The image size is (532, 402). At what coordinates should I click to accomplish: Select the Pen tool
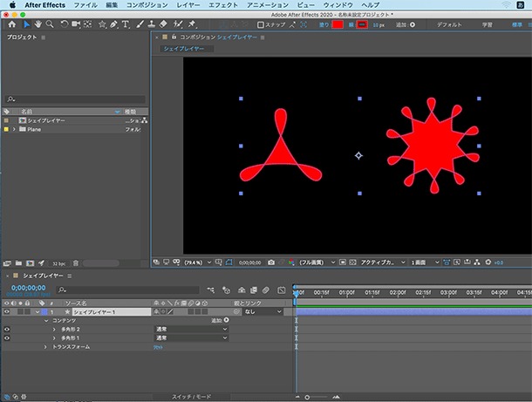tap(113, 24)
